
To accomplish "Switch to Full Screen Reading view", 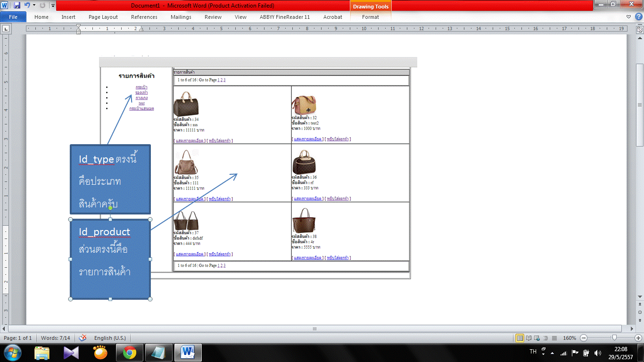I will pyautogui.click(x=529, y=338).
